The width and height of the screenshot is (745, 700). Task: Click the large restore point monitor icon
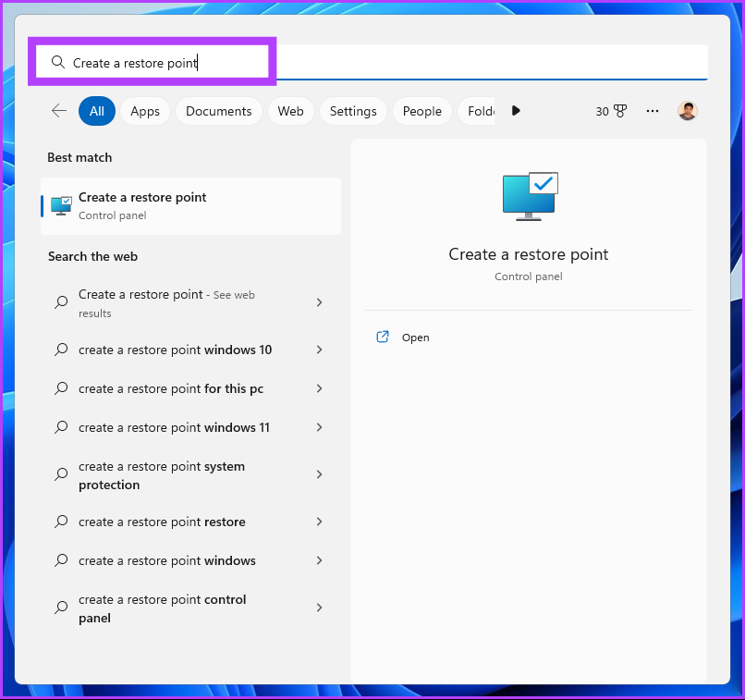click(529, 196)
